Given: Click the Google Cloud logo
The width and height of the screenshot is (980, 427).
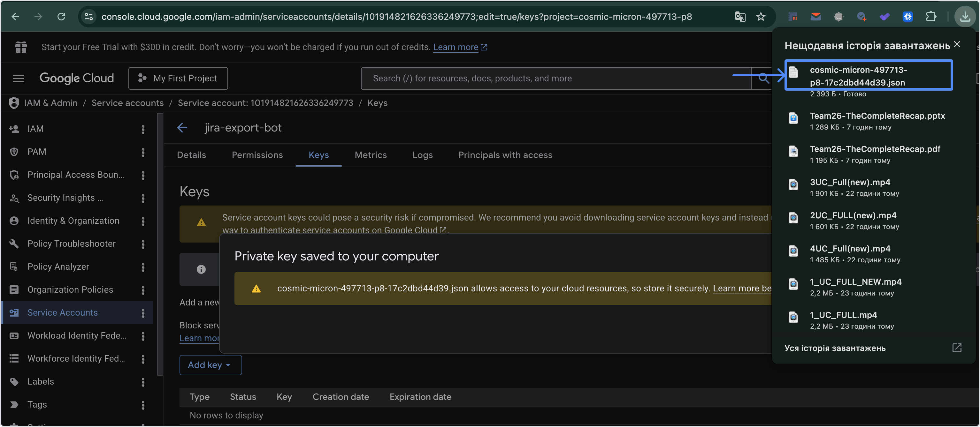Looking at the screenshot, I should point(76,78).
